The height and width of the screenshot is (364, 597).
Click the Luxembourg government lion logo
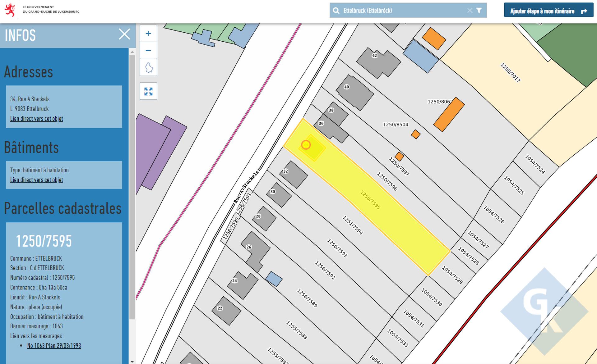(10, 10)
